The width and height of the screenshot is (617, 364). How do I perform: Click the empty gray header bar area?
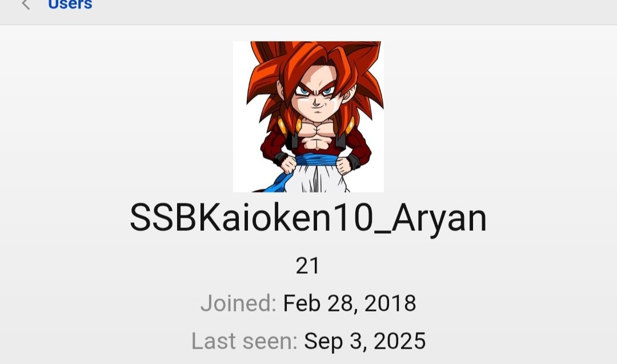point(354,12)
